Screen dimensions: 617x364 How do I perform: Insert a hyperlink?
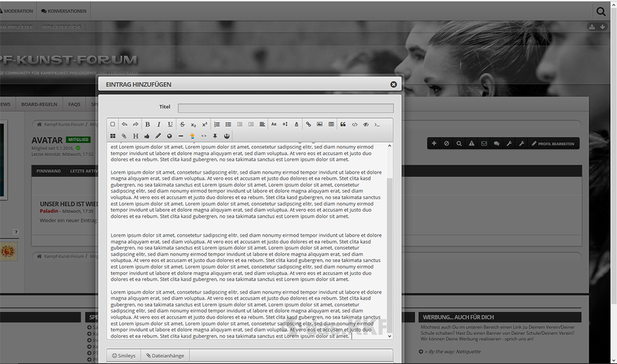click(x=308, y=125)
